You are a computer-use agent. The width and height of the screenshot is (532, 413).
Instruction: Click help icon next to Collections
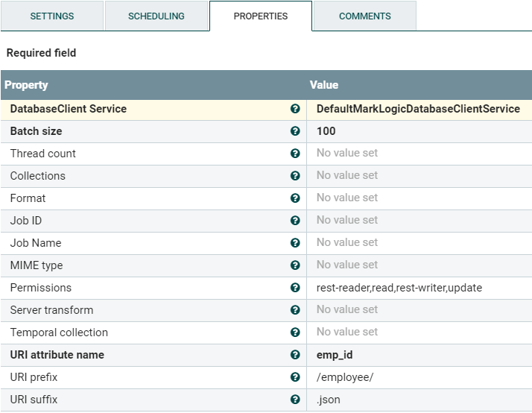[x=295, y=176]
